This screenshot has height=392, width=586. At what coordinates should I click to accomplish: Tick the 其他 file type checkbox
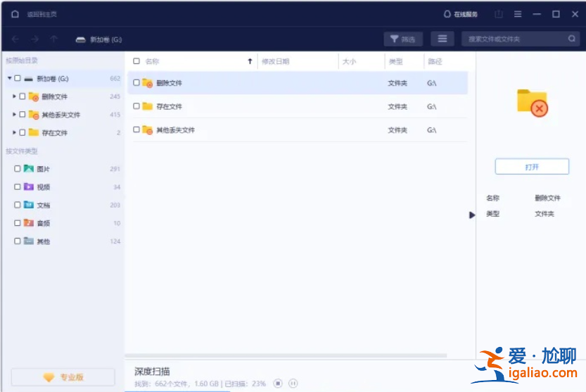[x=17, y=241]
